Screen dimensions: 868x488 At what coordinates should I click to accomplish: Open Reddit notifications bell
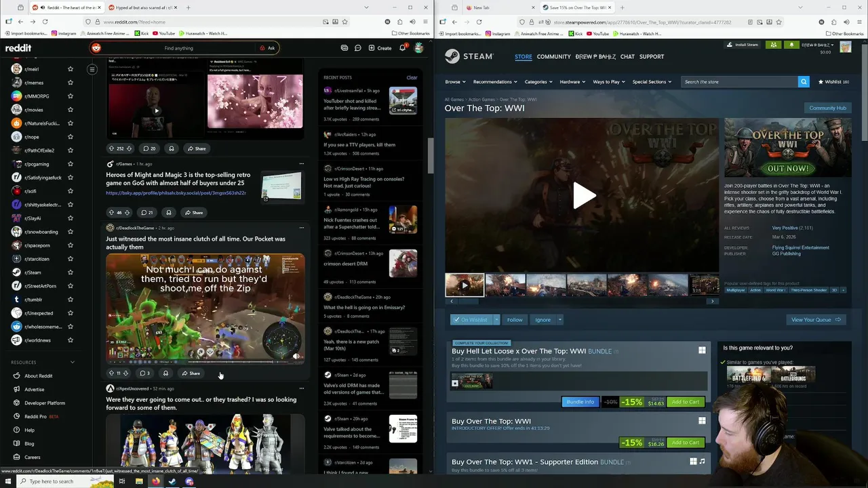(402, 48)
